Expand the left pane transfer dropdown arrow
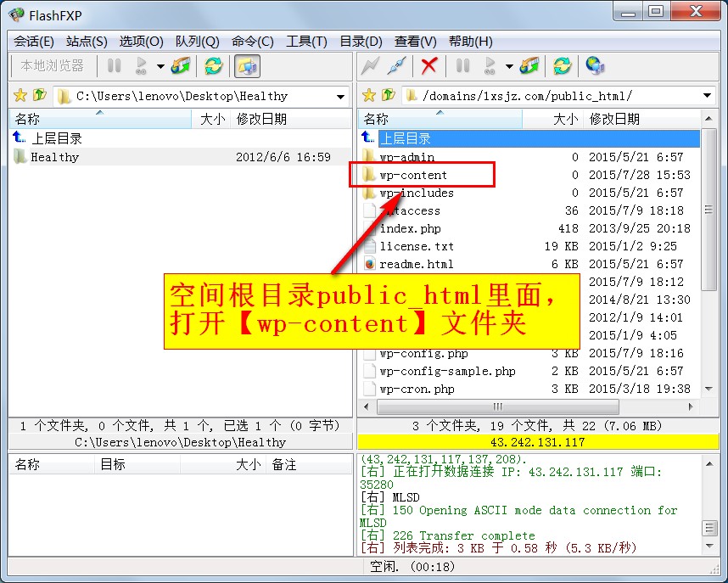 pos(160,66)
